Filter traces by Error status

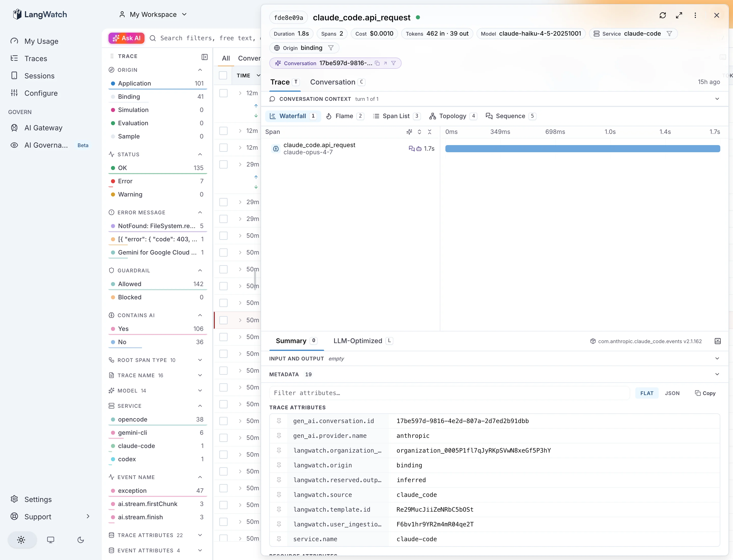click(158, 181)
